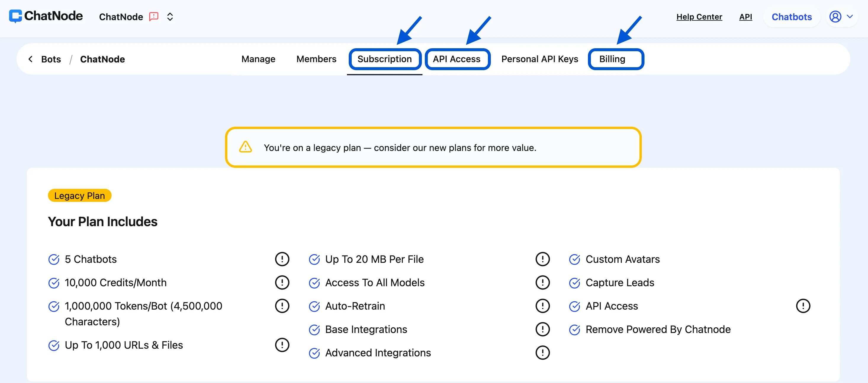Viewport: 868px width, 383px height.
Task: Show info for 10,000 Credits/Month
Action: 282,282
